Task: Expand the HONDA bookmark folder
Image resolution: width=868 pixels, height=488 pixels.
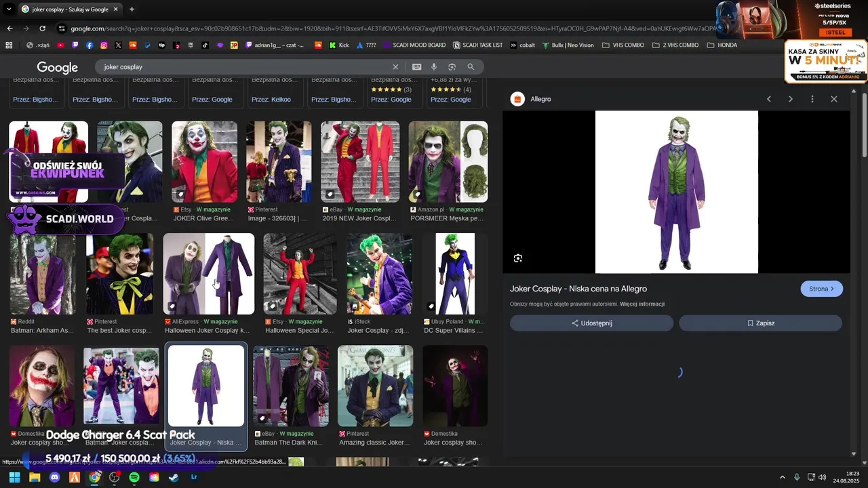Action: [722, 45]
